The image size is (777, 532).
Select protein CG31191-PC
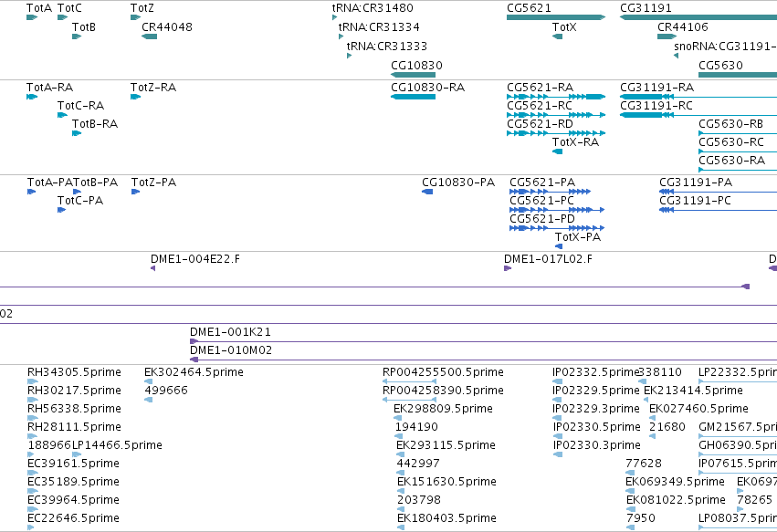coord(718,210)
